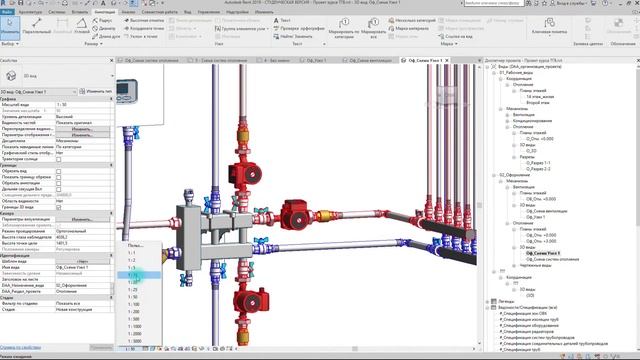Click the Изменить тип button
This screenshot has height=360, width=640.
[96, 92]
